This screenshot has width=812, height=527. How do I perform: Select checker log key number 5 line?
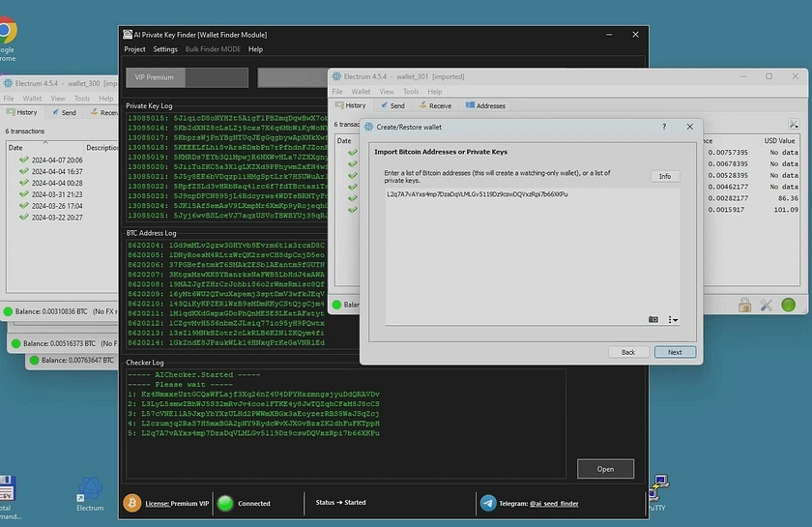(253, 433)
